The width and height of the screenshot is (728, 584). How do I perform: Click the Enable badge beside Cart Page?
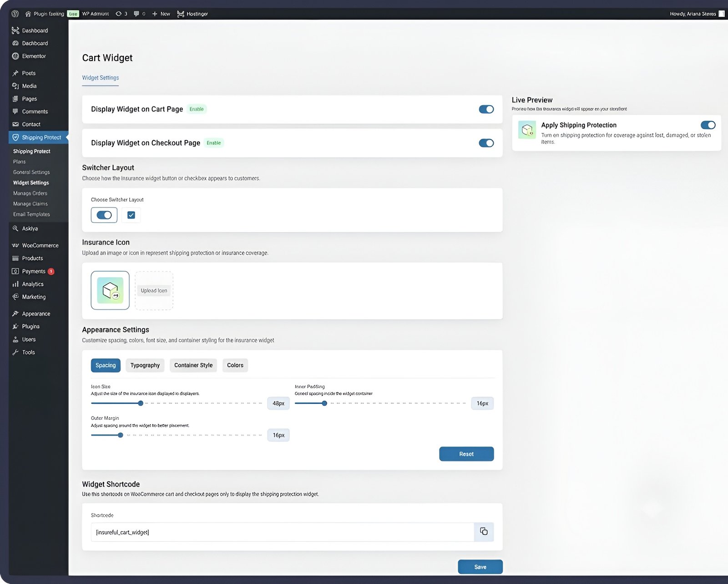(x=197, y=109)
